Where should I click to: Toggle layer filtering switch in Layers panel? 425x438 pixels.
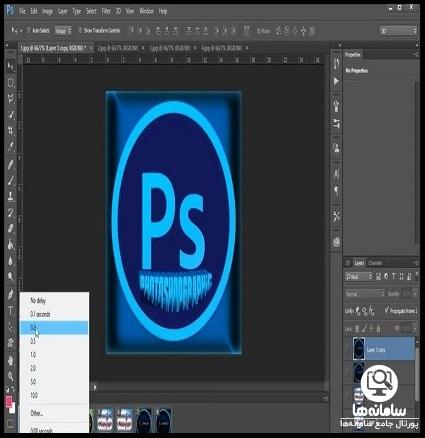pos(417,276)
